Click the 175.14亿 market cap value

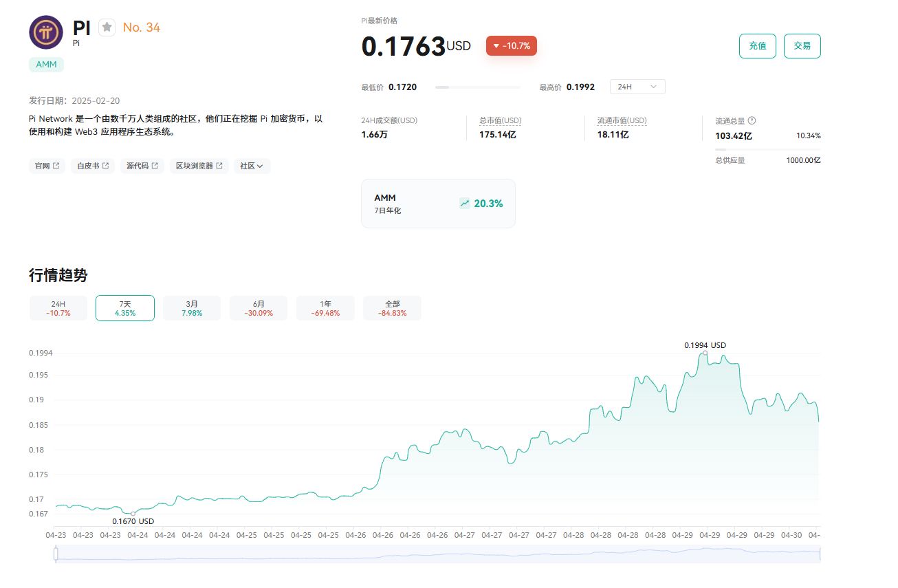pos(498,135)
